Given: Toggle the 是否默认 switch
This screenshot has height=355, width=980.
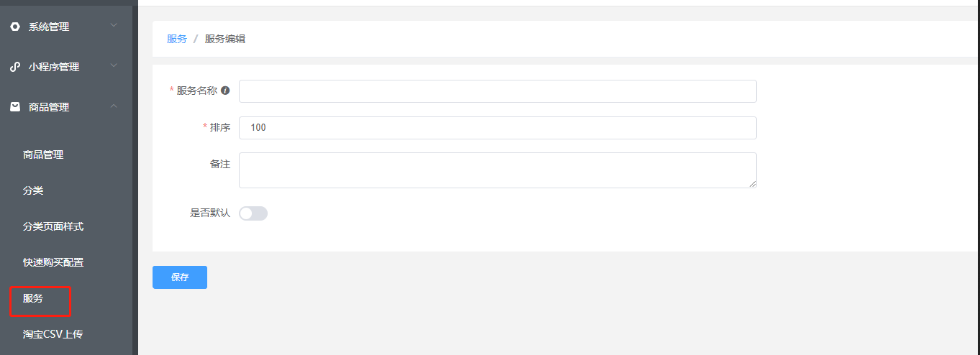Looking at the screenshot, I should click(x=253, y=213).
